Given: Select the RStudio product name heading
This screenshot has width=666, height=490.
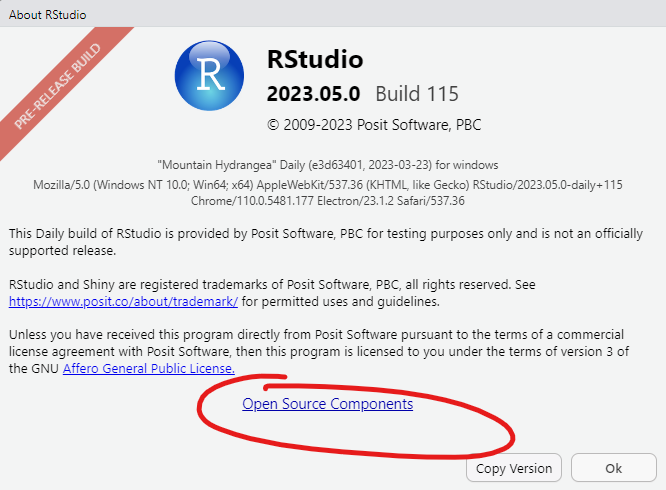Looking at the screenshot, I should [x=315, y=59].
